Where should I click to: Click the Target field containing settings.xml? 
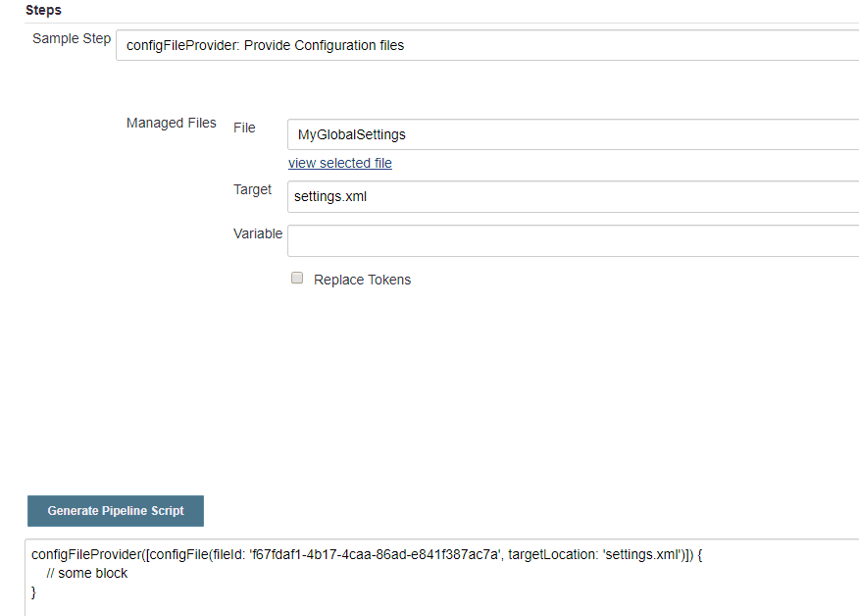(573, 196)
